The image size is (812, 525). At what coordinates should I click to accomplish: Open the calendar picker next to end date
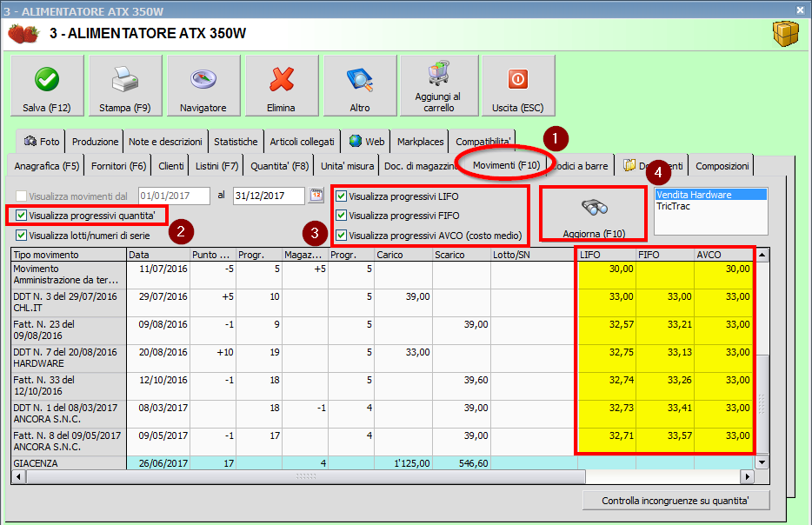(x=316, y=196)
